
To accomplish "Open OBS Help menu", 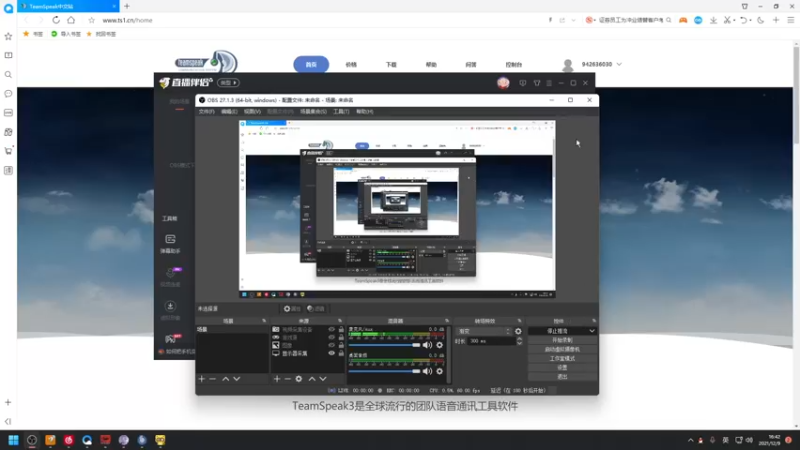I will tap(365, 111).
